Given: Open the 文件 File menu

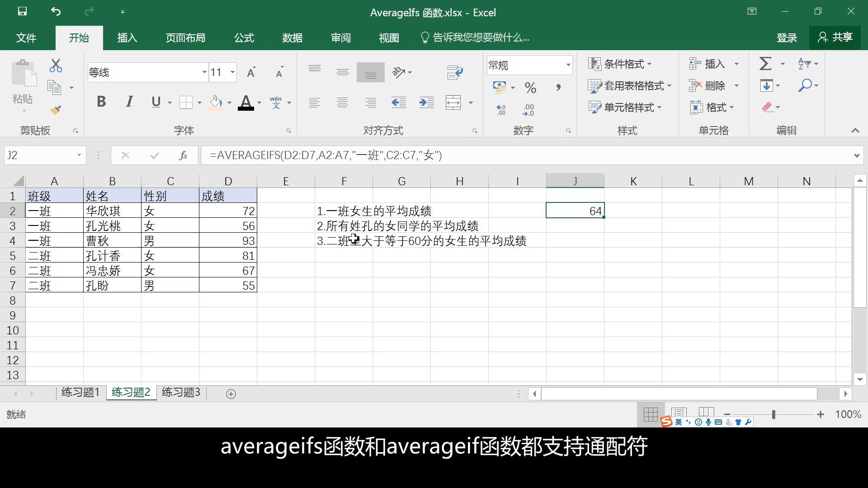Looking at the screenshot, I should point(26,38).
